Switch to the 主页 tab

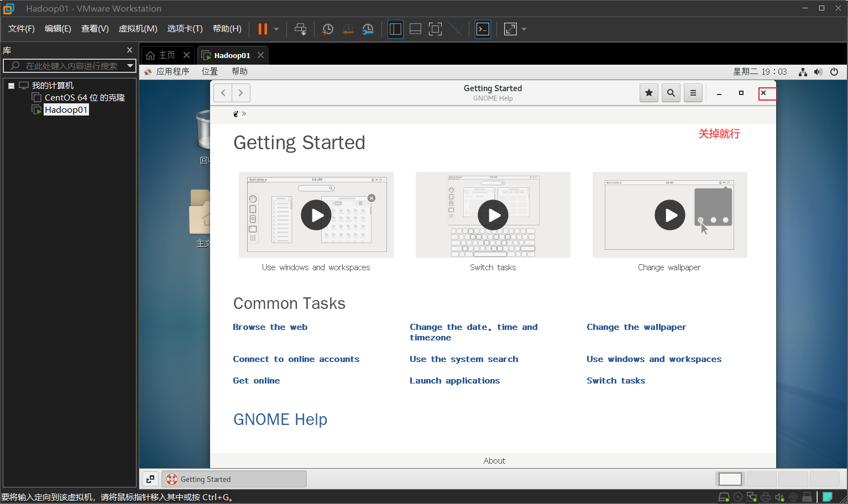(x=166, y=55)
